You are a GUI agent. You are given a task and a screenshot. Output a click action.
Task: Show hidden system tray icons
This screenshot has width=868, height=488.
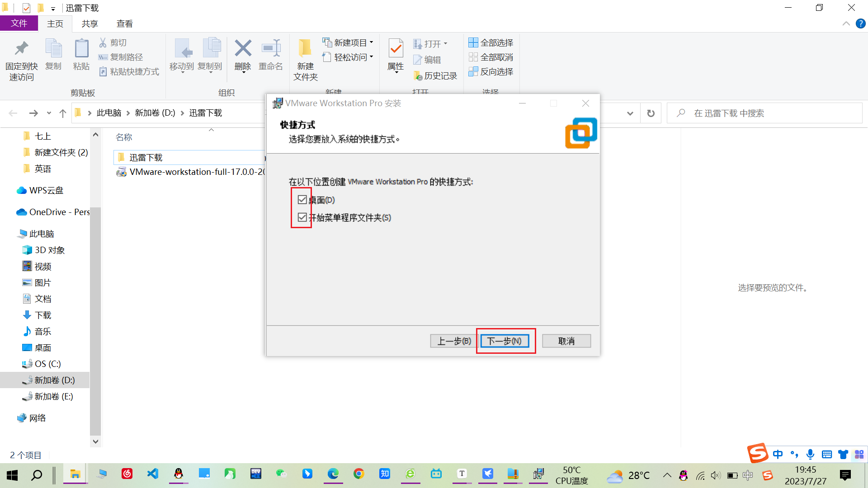(x=667, y=475)
